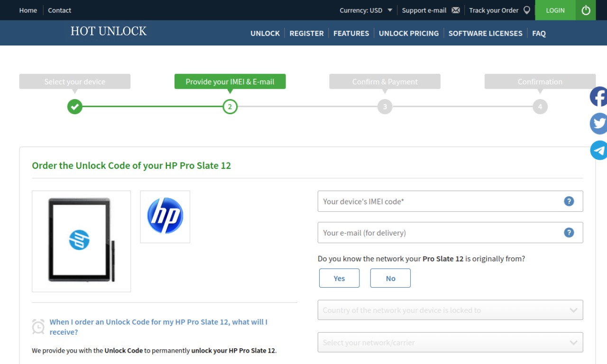Open the Facebook share icon

598,97
